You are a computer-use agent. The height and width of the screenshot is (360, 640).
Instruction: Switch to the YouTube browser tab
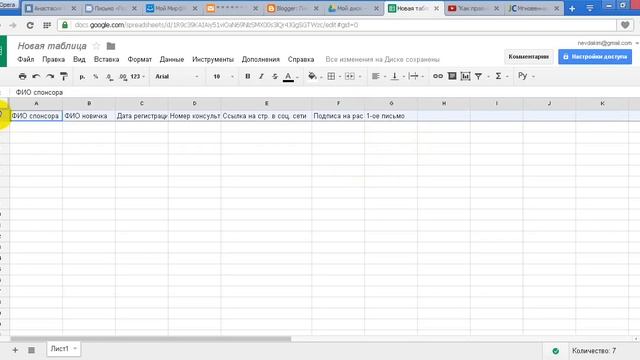pyautogui.click(x=474, y=8)
